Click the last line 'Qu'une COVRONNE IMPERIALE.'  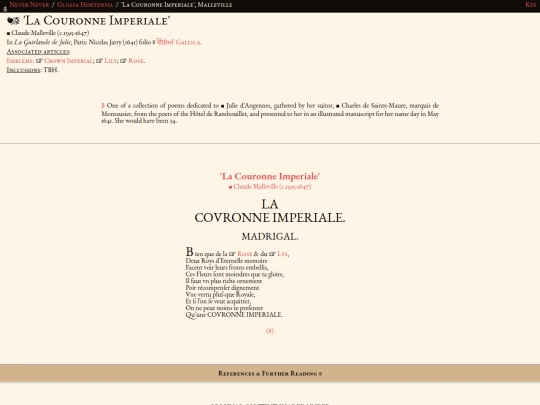[234, 315]
